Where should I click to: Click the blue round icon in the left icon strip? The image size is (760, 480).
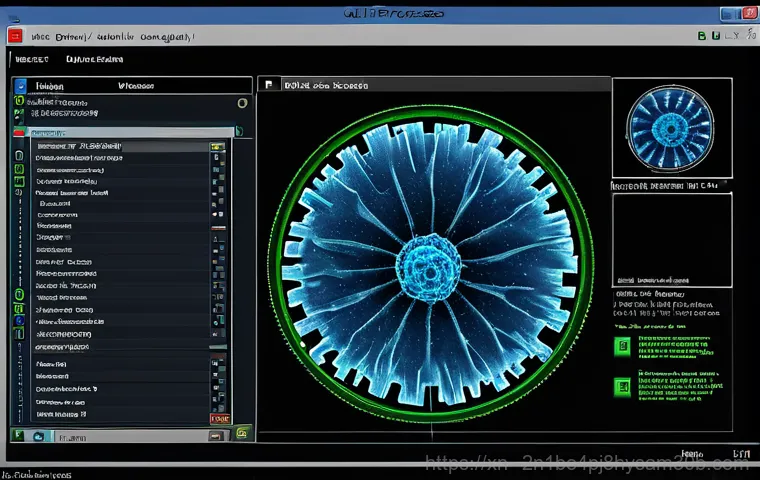19,320
